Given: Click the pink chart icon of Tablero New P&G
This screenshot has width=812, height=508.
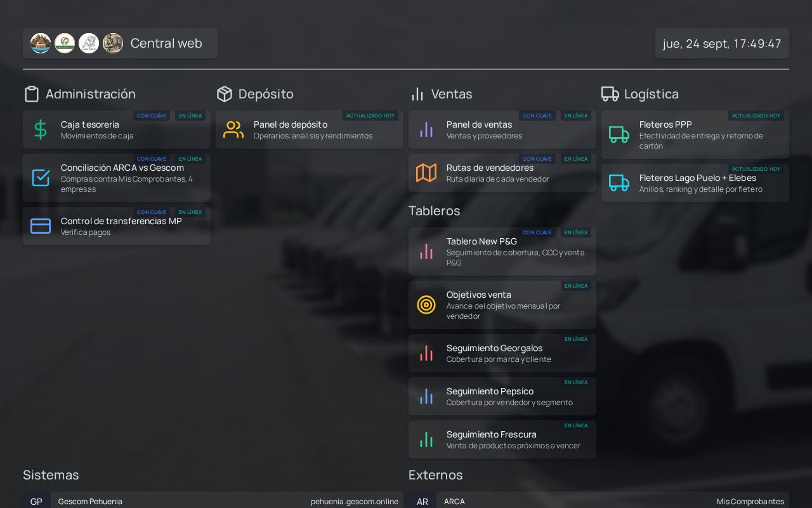Looking at the screenshot, I should [426, 251].
